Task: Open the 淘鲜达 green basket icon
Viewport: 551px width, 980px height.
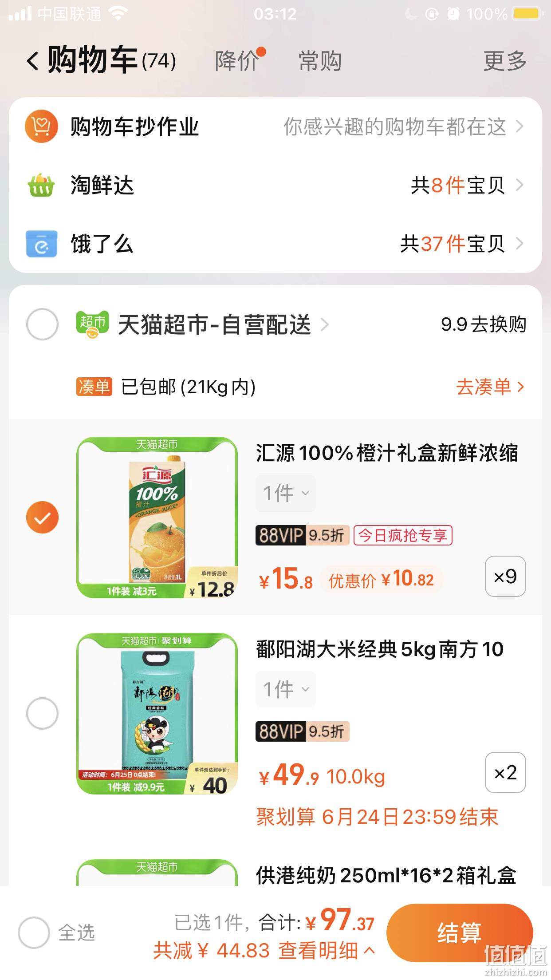Action: point(41,185)
